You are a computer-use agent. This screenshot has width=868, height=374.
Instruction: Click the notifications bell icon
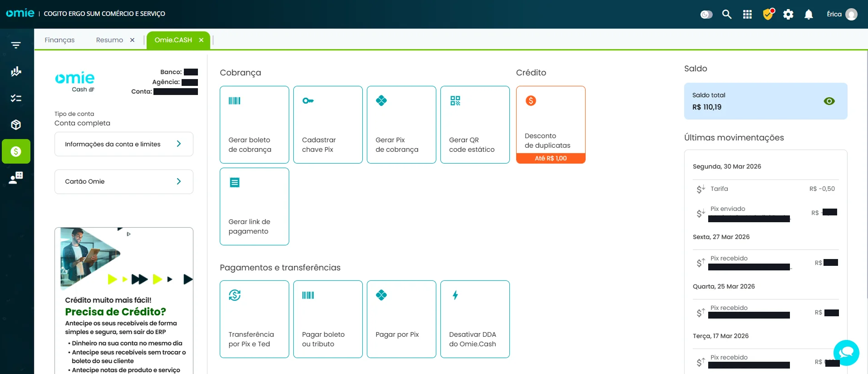tap(809, 15)
